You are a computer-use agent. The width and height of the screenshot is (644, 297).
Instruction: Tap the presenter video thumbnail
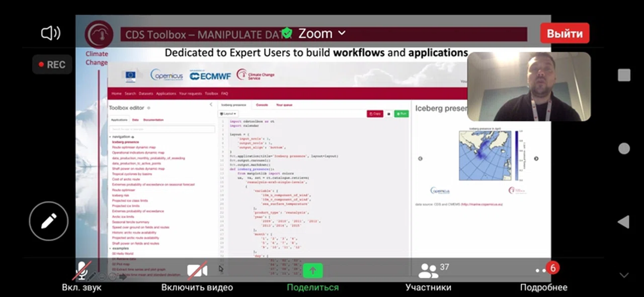click(x=529, y=87)
